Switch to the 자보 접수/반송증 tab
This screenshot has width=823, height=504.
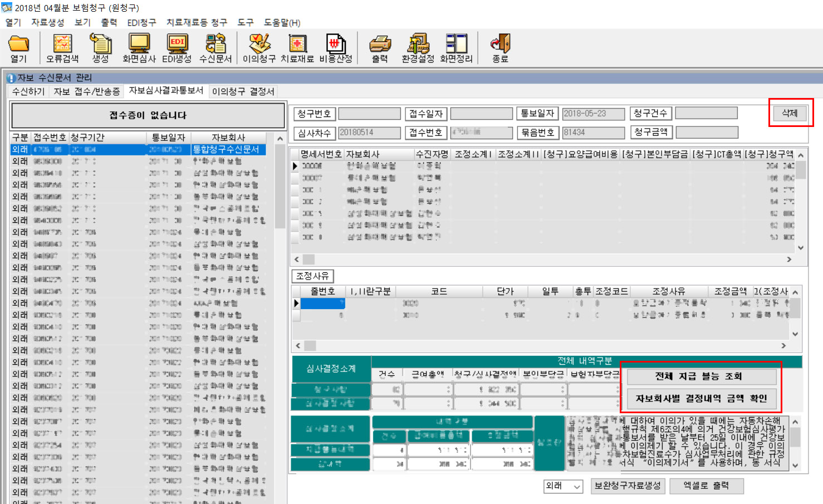coord(87,91)
